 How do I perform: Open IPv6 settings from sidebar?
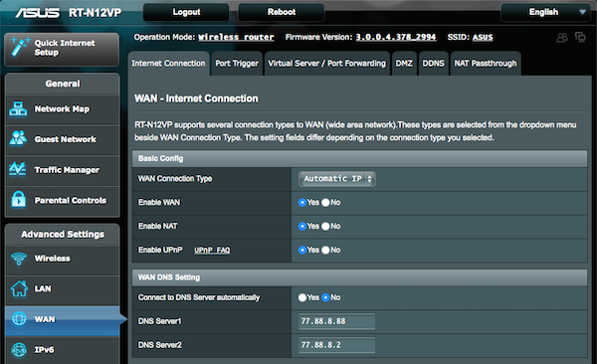tap(62, 350)
